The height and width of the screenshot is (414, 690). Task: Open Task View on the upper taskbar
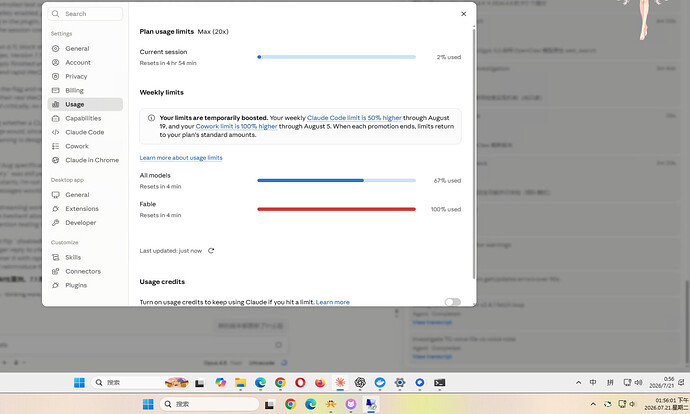coord(200,383)
